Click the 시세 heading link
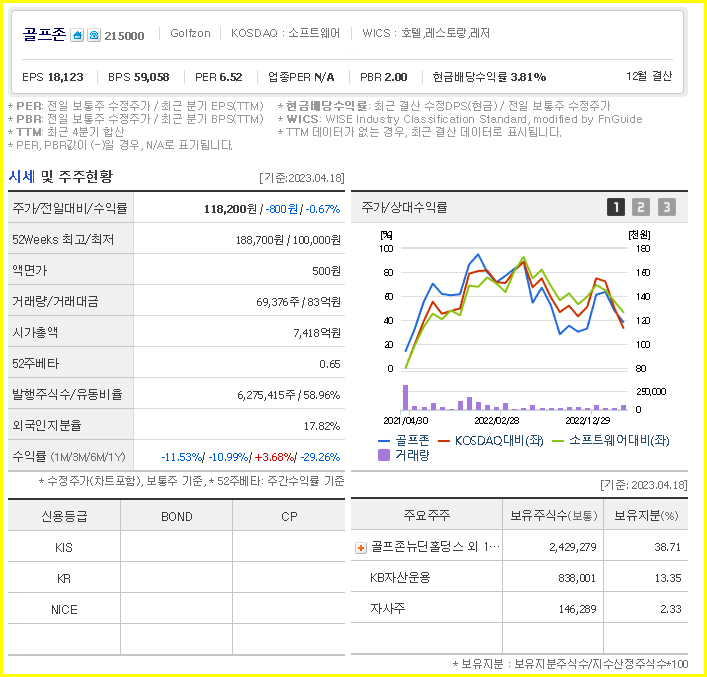Image resolution: width=707 pixels, height=677 pixels. pyautogui.click(x=22, y=176)
